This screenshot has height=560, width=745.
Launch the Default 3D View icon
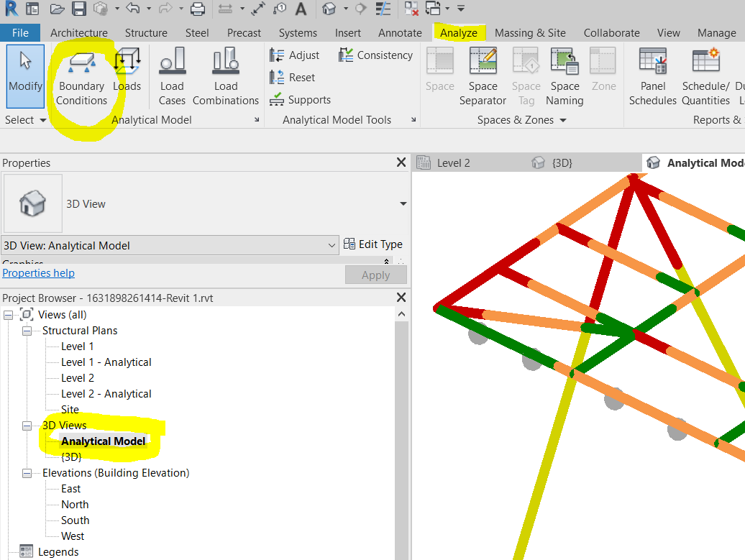(329, 9)
